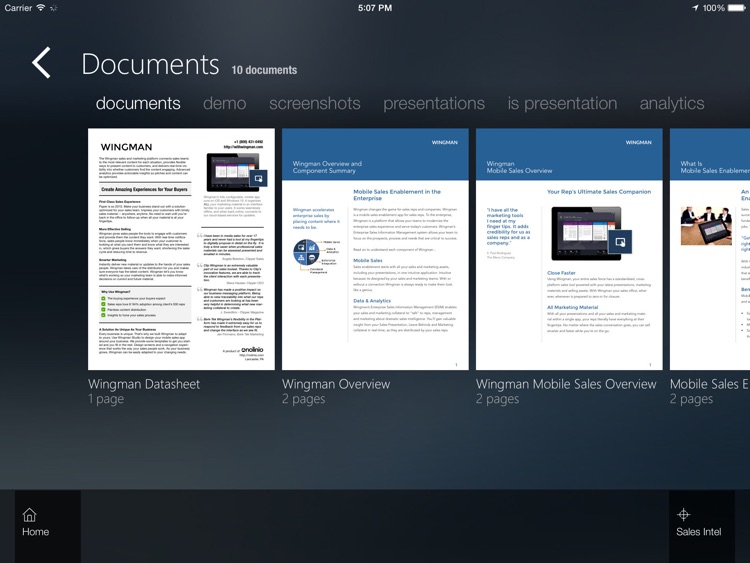750x563 pixels.
Task: Go back with the left arrow
Action: (x=42, y=63)
